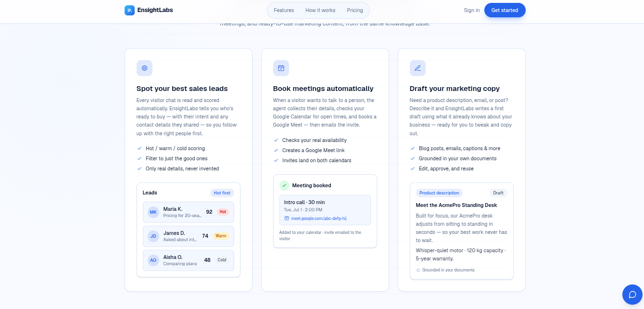644x309 pixels.
Task: Open the Pricing nav item
Action: pyautogui.click(x=355, y=10)
